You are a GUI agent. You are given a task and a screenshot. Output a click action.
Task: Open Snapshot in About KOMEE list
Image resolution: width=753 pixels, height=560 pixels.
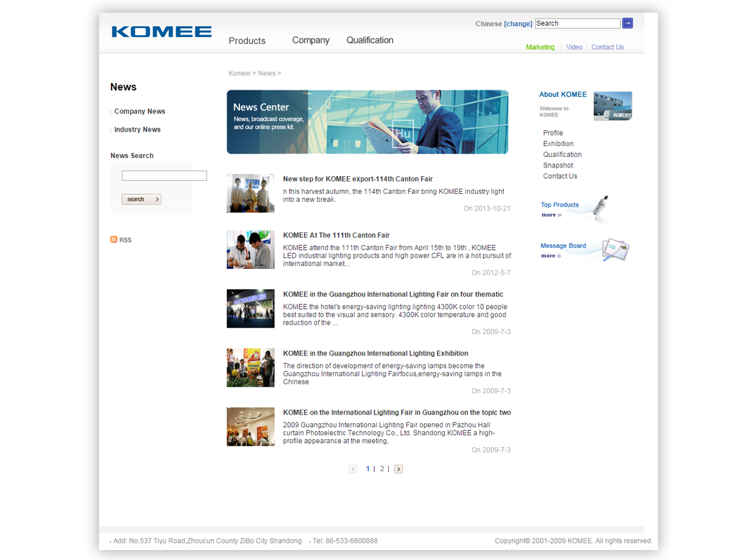tap(558, 165)
